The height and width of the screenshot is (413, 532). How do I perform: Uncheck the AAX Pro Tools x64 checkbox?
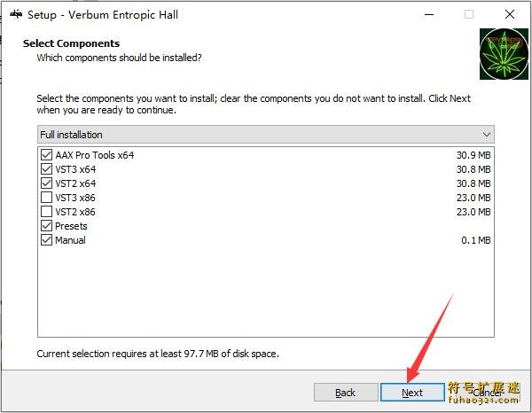(x=47, y=155)
